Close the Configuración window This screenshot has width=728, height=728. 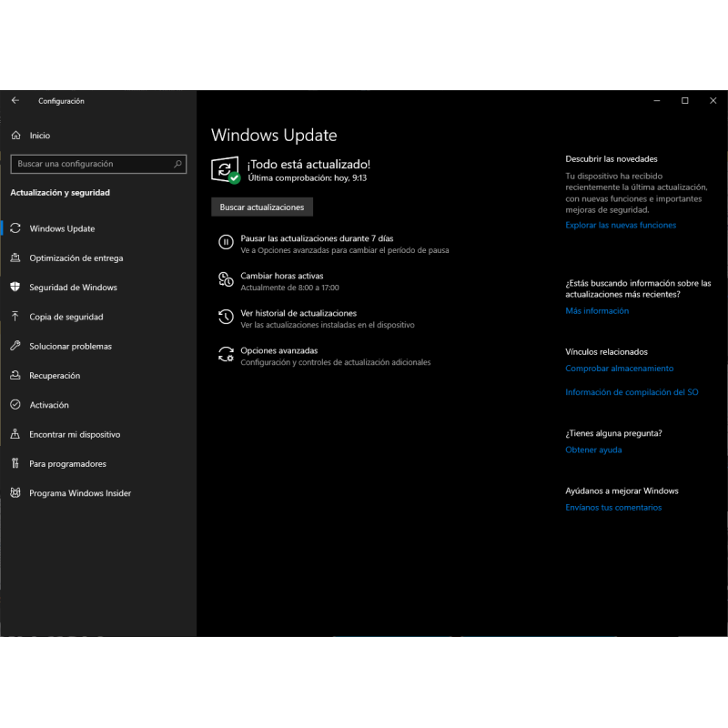tap(713, 100)
